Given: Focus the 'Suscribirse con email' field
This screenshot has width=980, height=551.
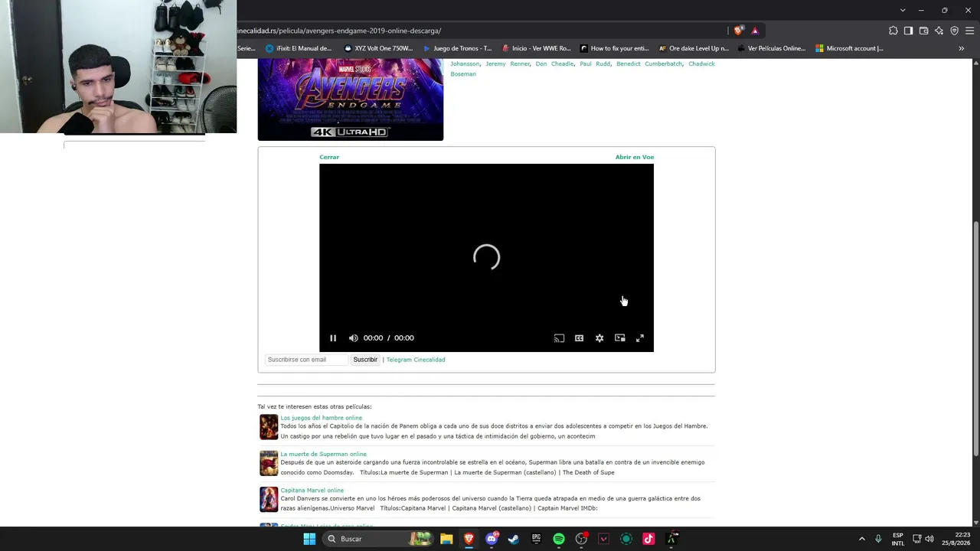Looking at the screenshot, I should pos(307,360).
